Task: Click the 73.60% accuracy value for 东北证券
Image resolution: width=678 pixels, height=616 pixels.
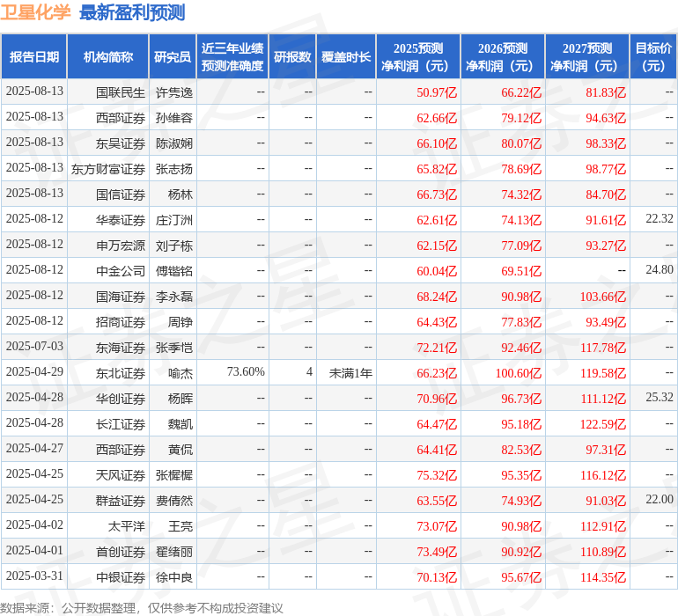Action: coord(246,372)
